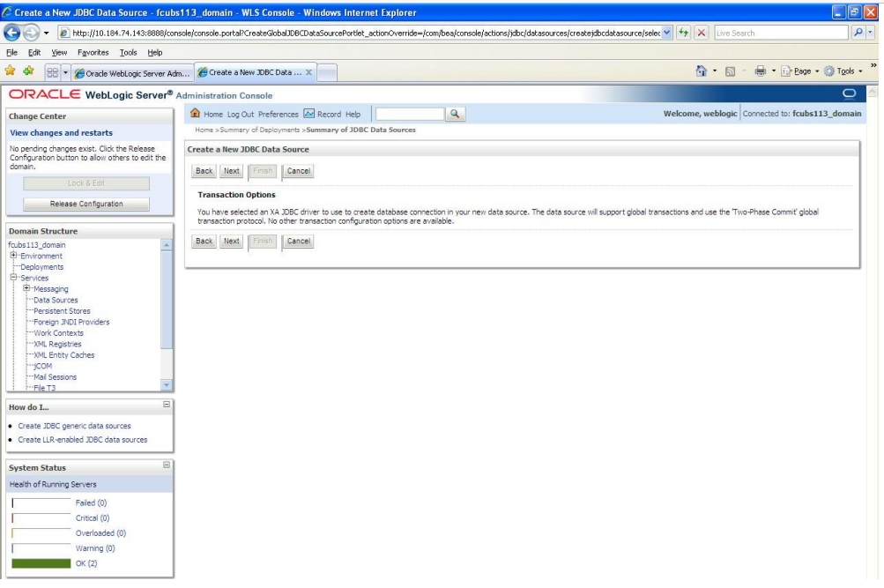Click the bottom Next button

232,241
